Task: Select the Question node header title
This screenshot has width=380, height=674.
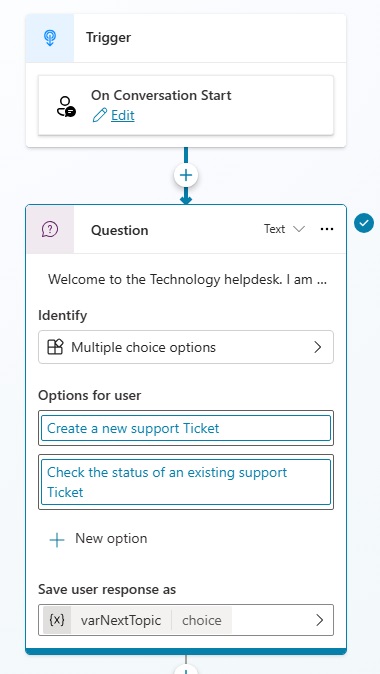Action: click(x=120, y=230)
